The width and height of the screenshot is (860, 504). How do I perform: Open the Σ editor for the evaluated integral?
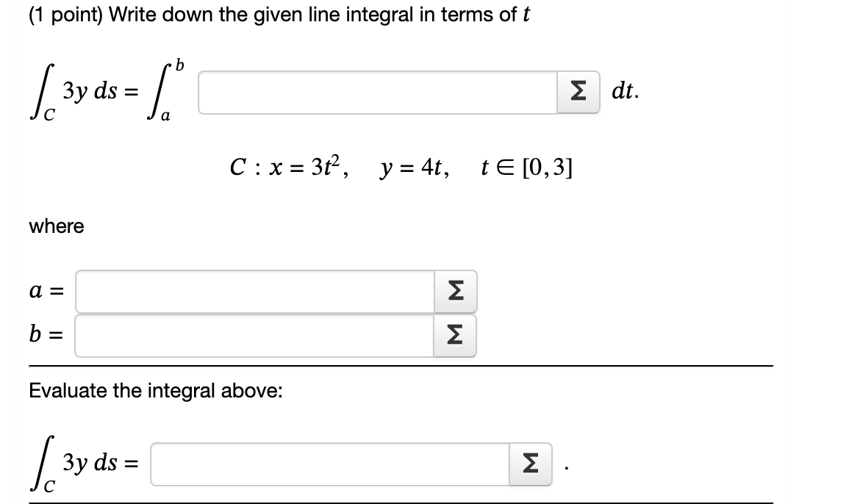point(531,462)
